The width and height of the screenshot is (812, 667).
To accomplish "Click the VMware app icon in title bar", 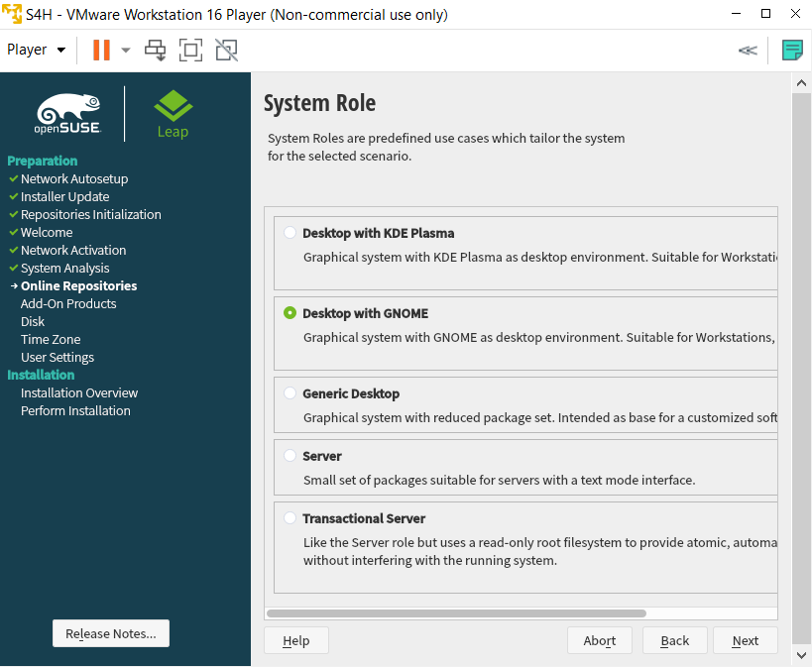I will (x=11, y=14).
